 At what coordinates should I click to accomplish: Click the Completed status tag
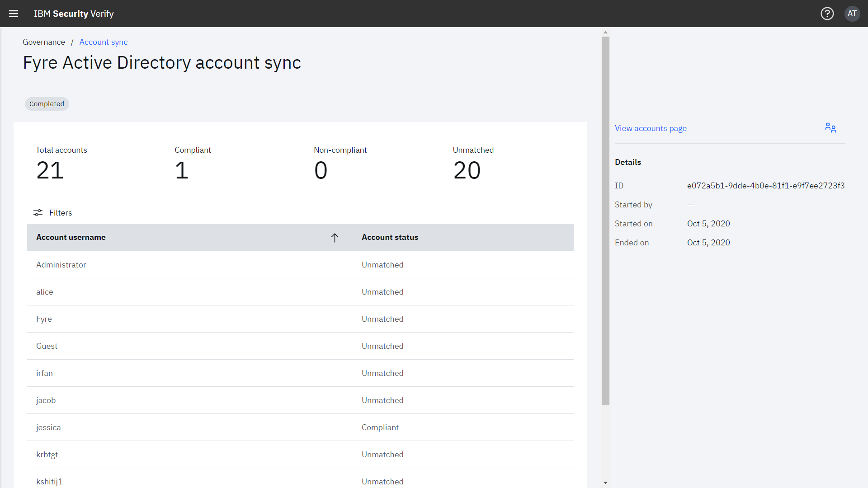(47, 104)
